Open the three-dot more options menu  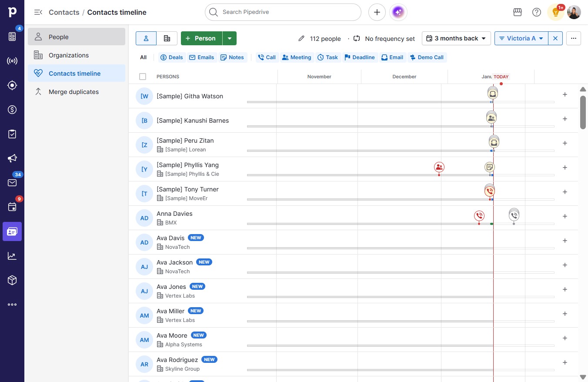(x=574, y=38)
